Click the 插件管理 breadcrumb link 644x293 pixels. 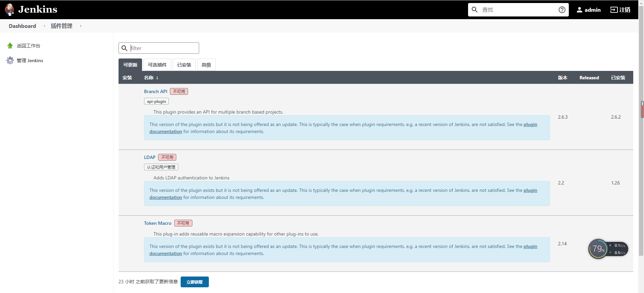coord(61,26)
